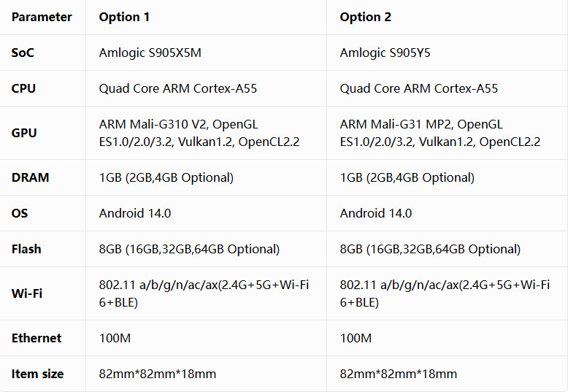Click the Flash row label
The width and height of the screenshot is (568, 392).
(26, 249)
